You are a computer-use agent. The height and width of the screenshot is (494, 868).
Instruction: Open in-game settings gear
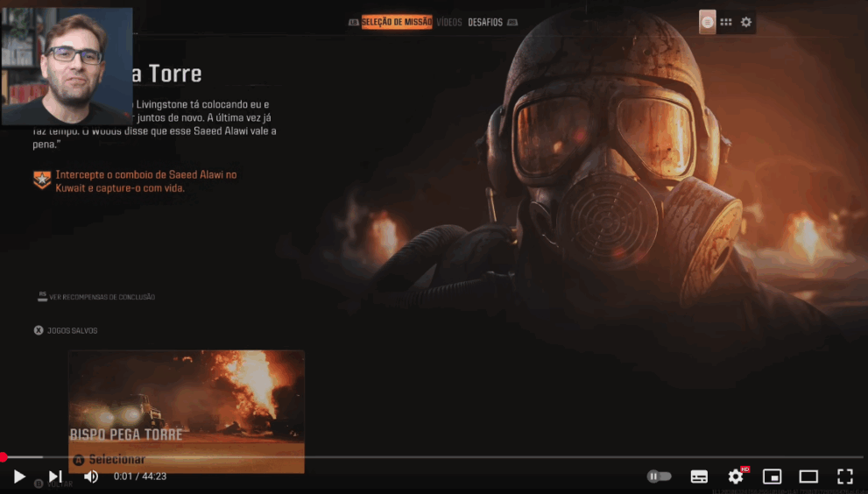click(746, 22)
